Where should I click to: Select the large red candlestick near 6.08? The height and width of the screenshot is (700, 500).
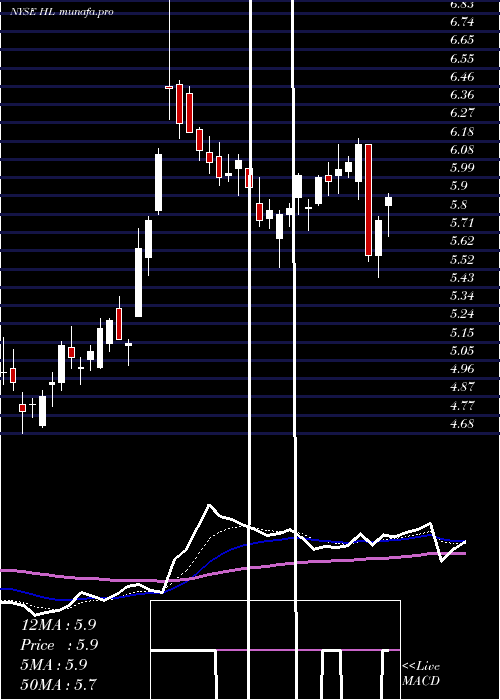click(368, 200)
